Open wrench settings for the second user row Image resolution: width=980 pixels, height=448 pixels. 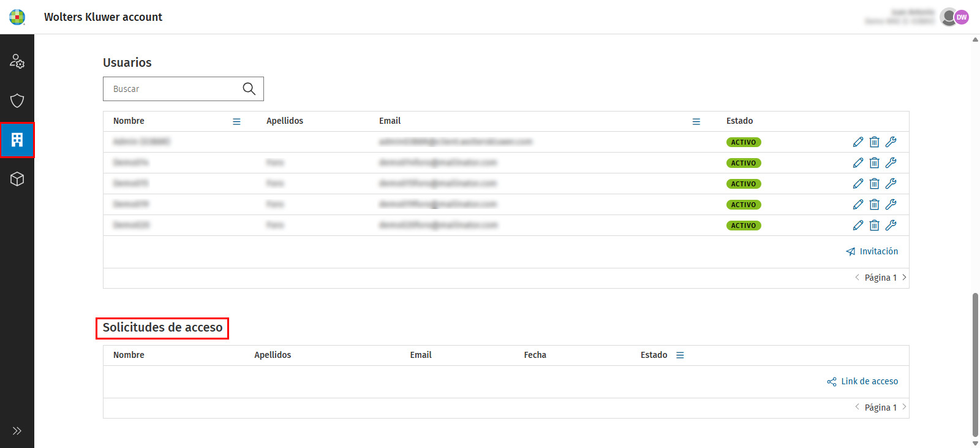(891, 163)
